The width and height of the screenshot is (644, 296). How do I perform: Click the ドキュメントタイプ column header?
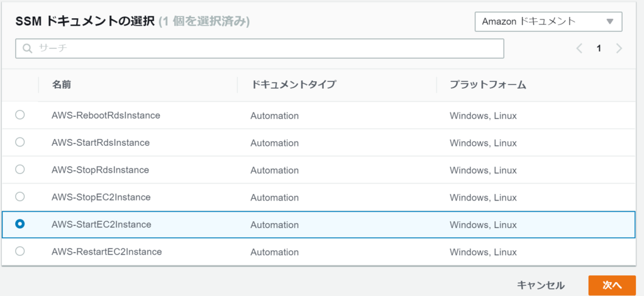[x=293, y=85]
